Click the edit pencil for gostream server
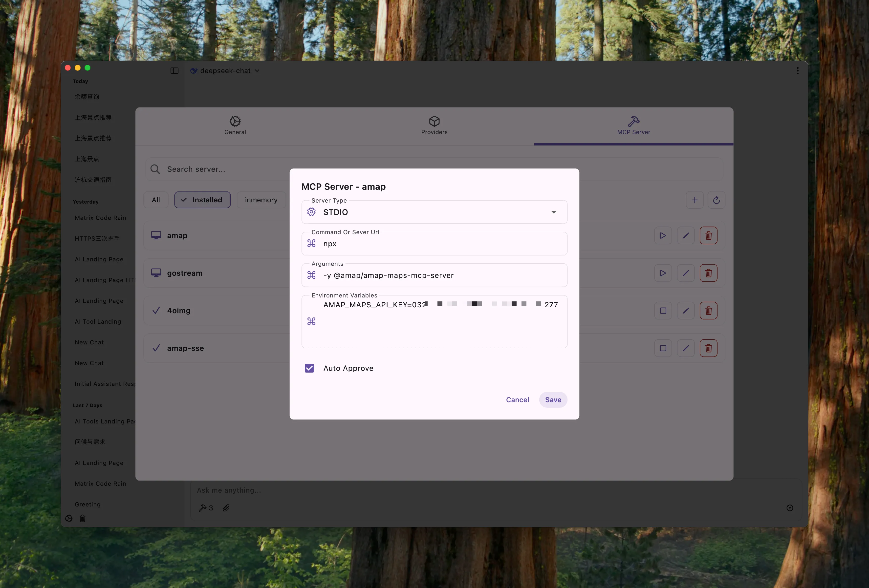 coord(685,273)
